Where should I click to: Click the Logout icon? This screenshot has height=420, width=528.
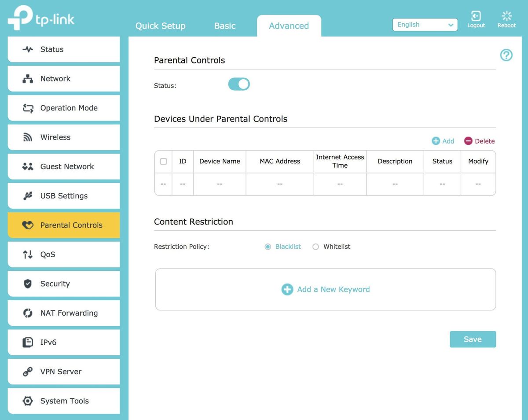click(476, 17)
